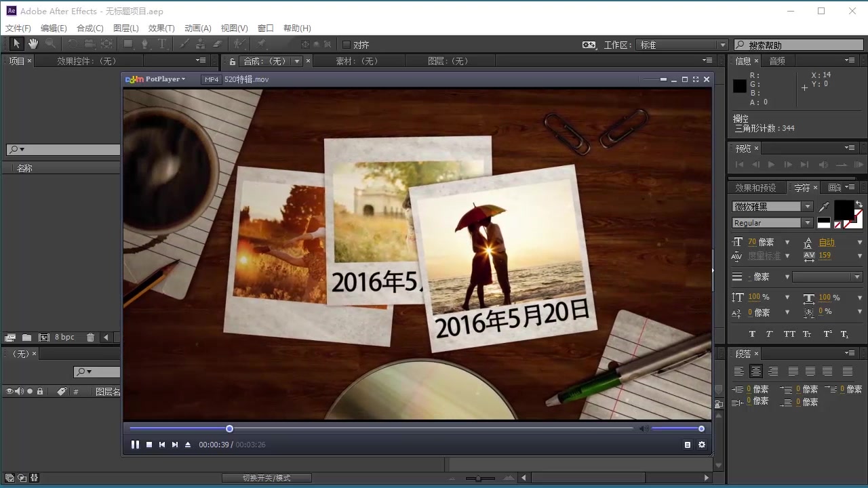Apply Subscript text style
Image resolution: width=868 pixels, height=488 pixels.
pos(845,334)
